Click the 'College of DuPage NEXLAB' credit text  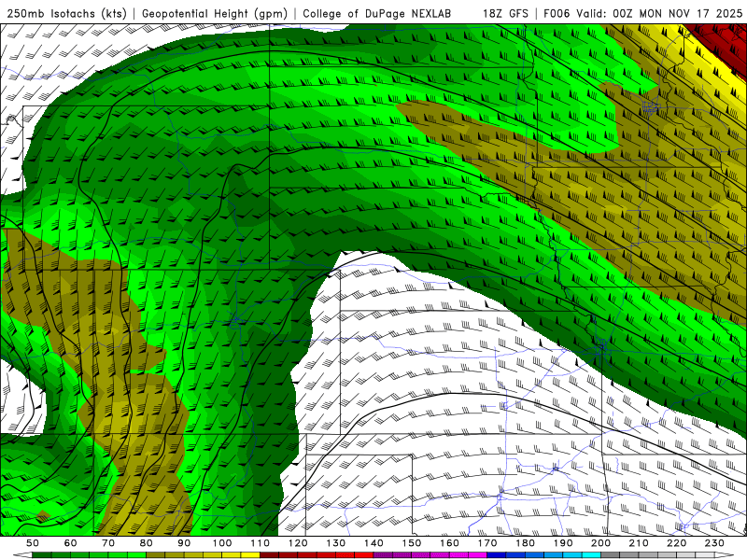tap(377, 14)
